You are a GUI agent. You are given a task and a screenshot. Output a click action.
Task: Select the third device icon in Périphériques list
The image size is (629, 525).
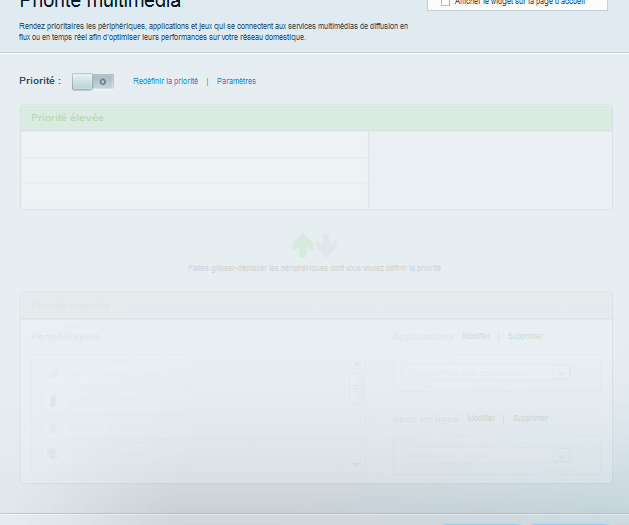tap(53, 428)
